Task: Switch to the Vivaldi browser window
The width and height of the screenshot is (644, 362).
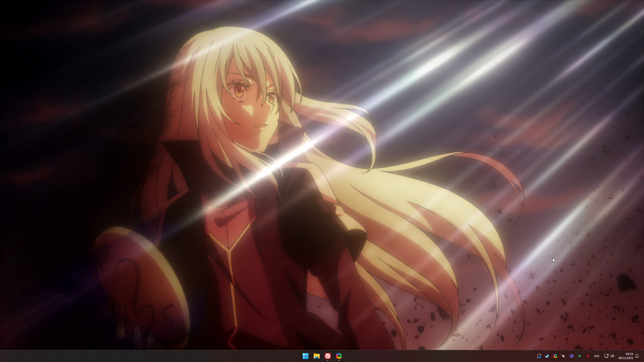Action: click(328, 356)
